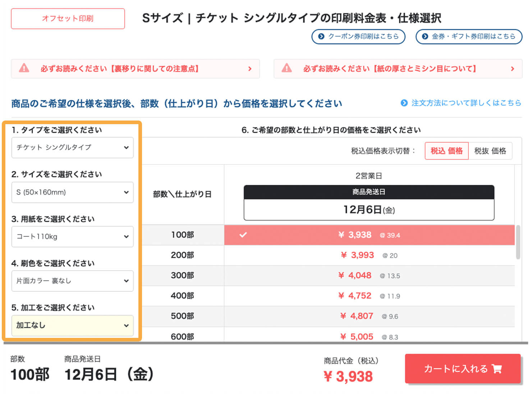Viewport: 532px width, 403px height.
Task: Click the circle arrow icon before 金券・ギフト券印刷はこちら
Action: coord(425,36)
